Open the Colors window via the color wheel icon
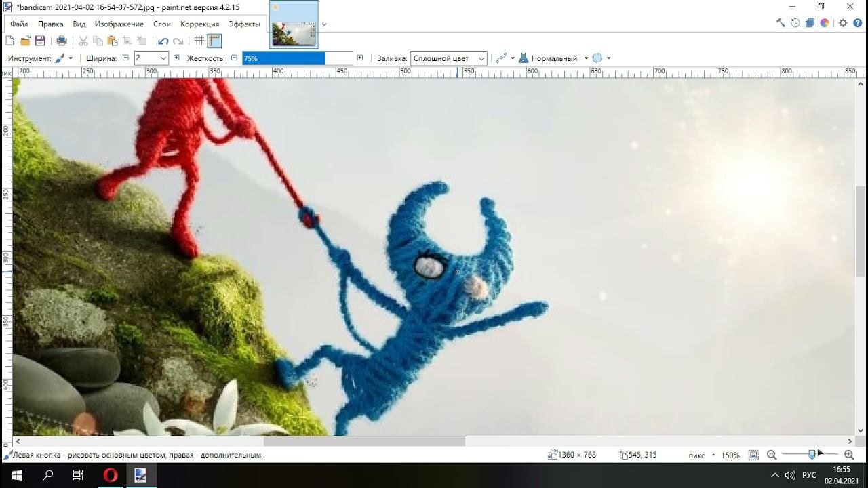The width and height of the screenshot is (868, 488). (825, 23)
